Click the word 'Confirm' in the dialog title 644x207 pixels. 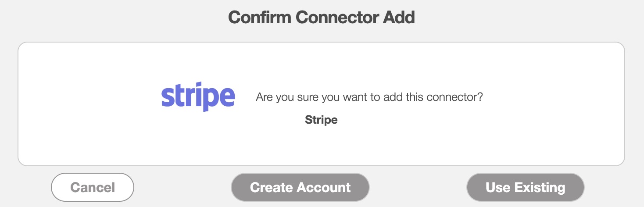pos(260,18)
